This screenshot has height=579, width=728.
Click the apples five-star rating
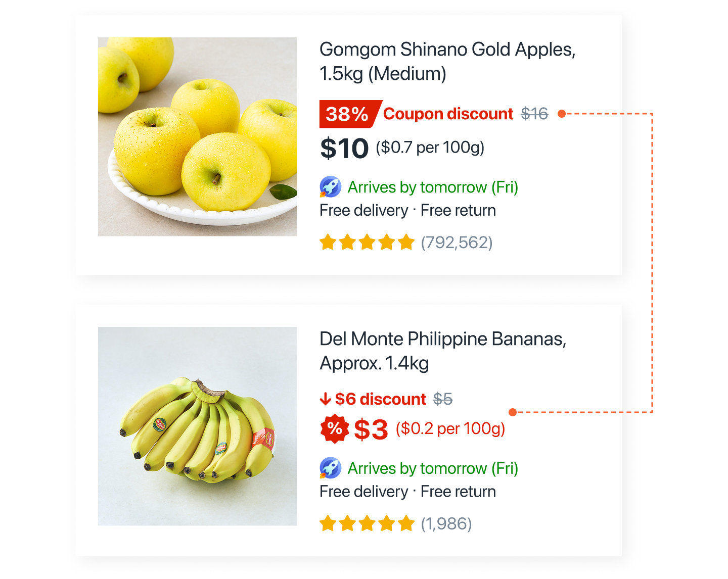coord(367,243)
